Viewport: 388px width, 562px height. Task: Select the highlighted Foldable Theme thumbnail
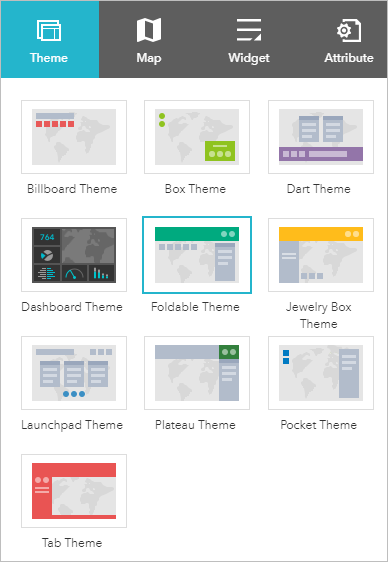197,255
